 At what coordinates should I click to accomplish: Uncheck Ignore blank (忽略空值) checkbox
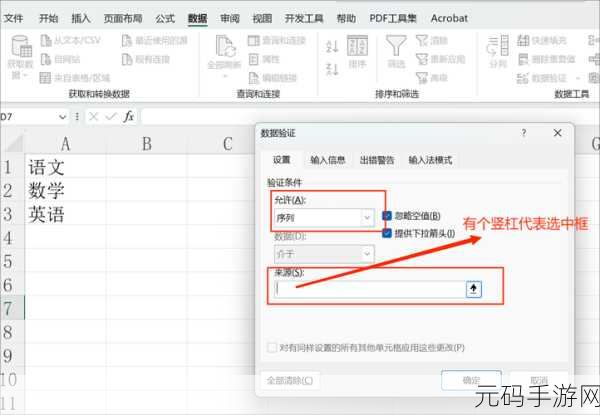click(386, 216)
